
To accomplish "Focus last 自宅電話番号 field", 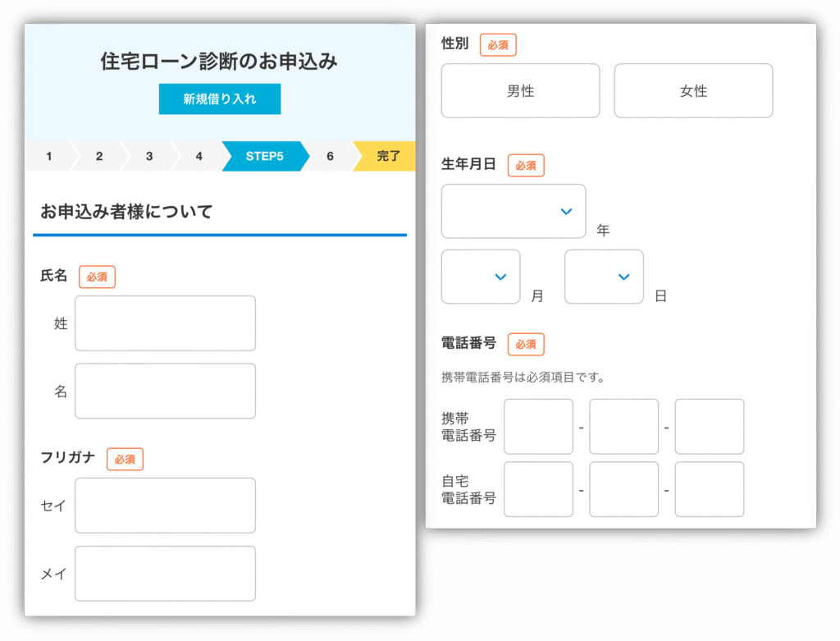I will pyautogui.click(x=710, y=489).
